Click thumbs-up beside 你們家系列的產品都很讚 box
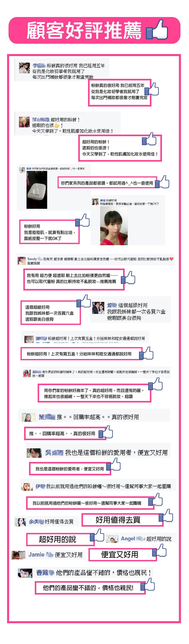189x644 pixels. pos(162,182)
